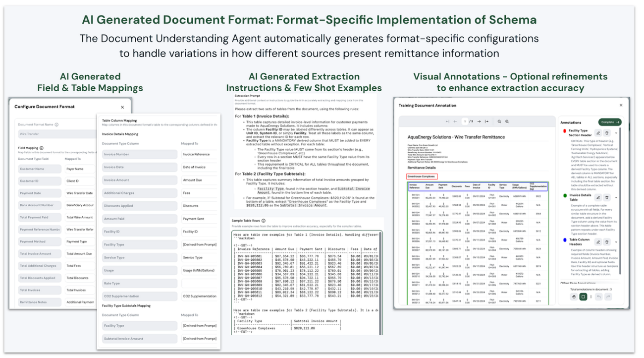Delete the Invoice Details Table annotation

tap(607, 198)
